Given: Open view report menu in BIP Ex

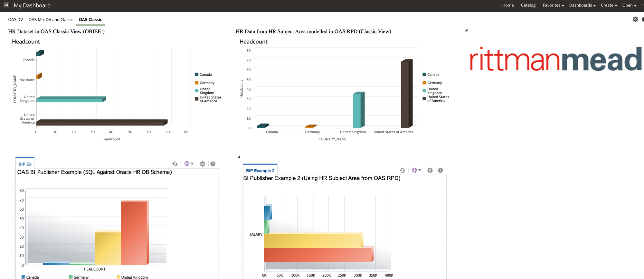Looking at the screenshot, I should click(x=189, y=164).
